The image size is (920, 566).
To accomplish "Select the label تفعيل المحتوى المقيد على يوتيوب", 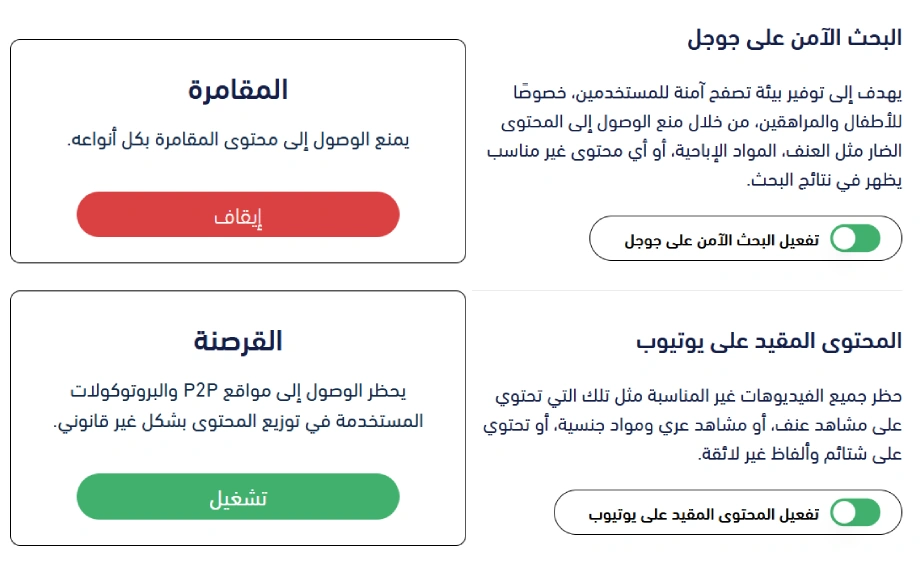I will click(703, 514).
